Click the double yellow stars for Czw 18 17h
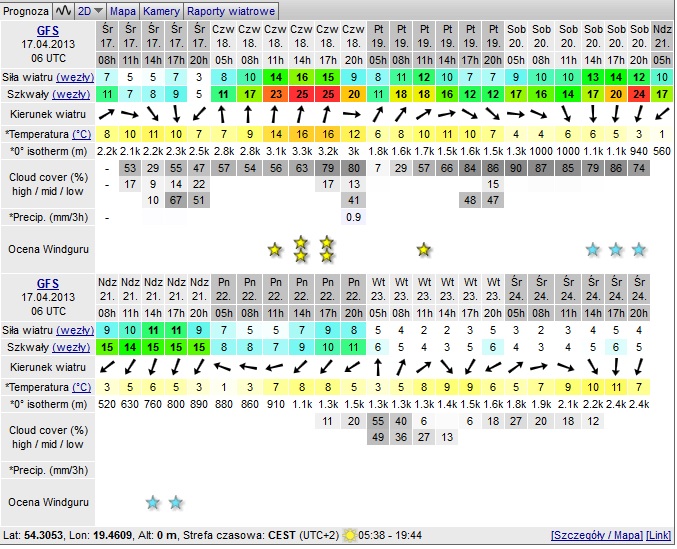Viewport: 677px width, 549px height. point(327,249)
